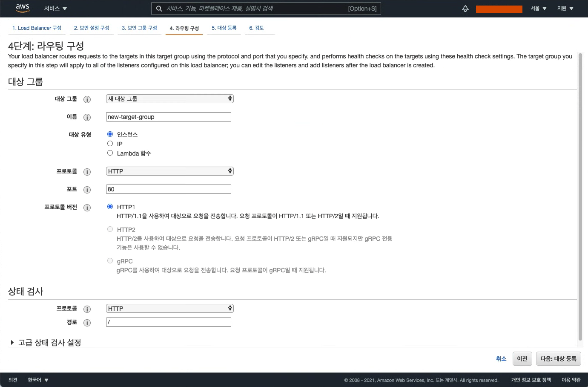Open the 한국어 language selector

pos(38,380)
